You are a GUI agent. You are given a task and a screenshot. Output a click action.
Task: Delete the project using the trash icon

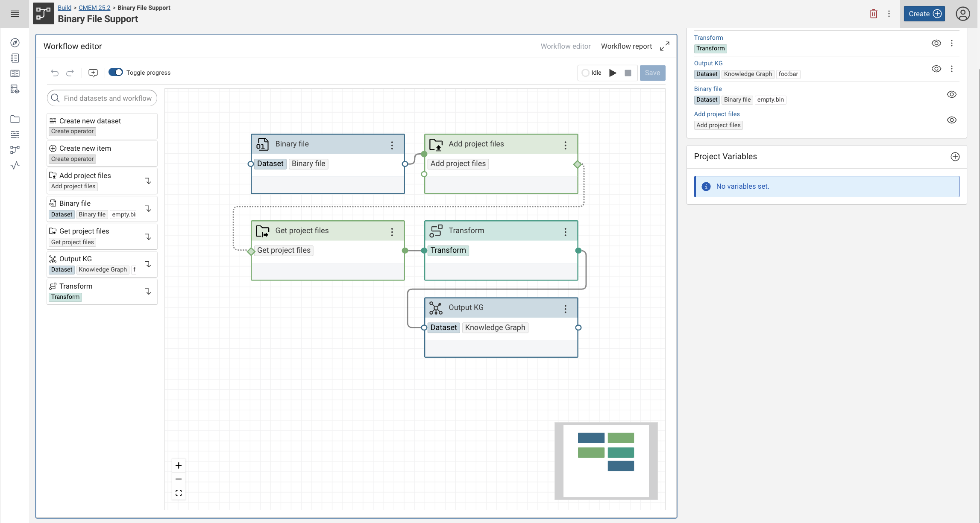(x=873, y=13)
